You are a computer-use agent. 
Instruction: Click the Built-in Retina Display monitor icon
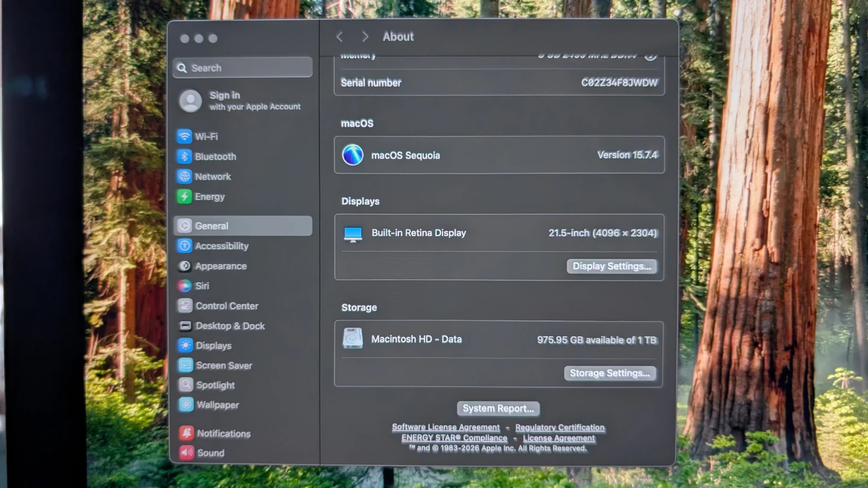353,234
